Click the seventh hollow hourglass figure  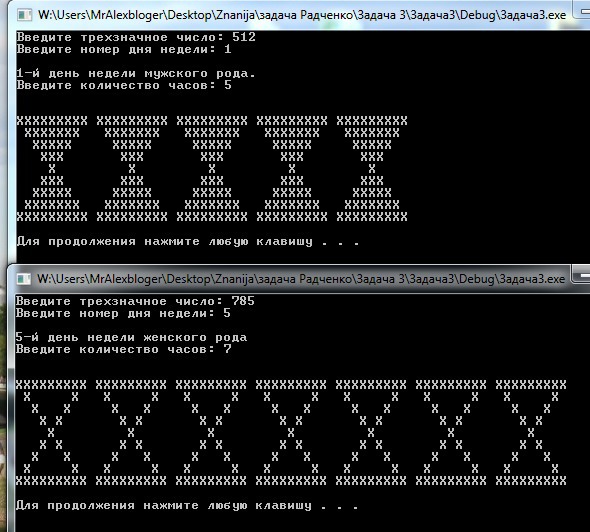click(531, 433)
